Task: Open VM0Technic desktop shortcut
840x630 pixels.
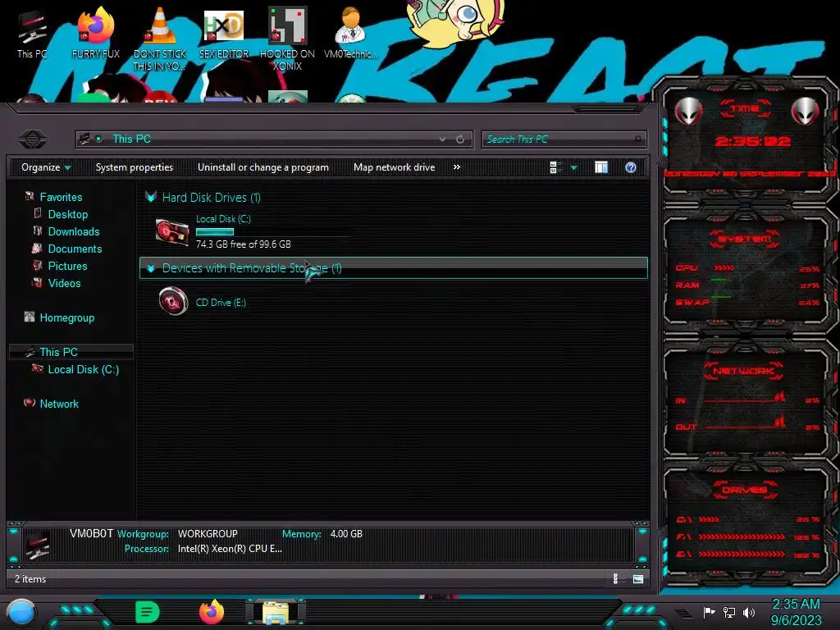Action: click(x=351, y=33)
